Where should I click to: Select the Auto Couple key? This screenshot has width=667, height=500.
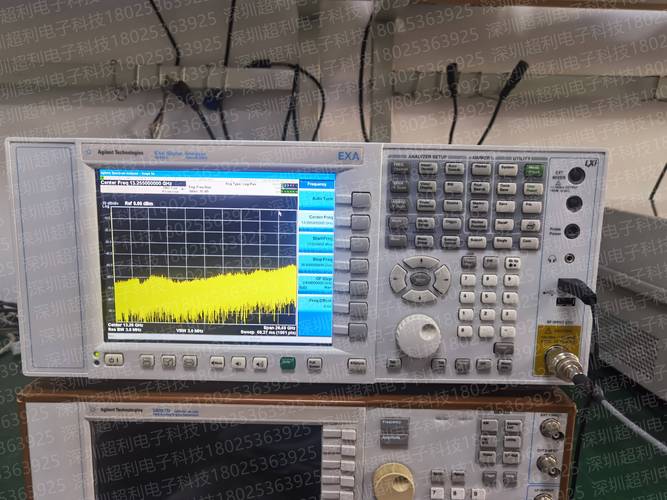454,169
